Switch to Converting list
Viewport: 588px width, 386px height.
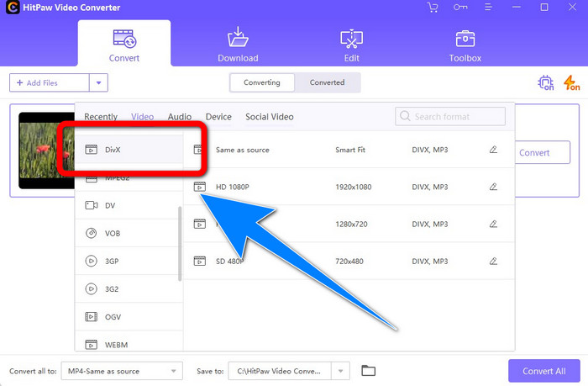(262, 82)
